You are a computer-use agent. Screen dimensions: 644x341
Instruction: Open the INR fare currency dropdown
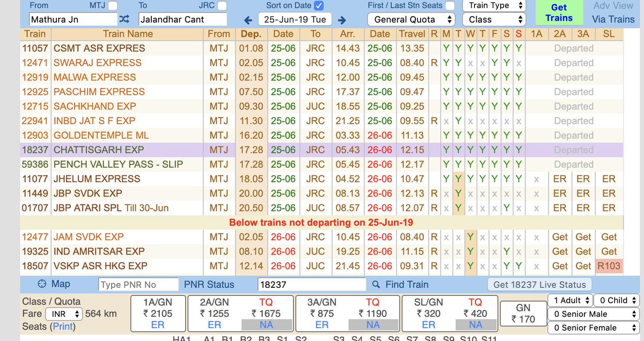pos(63,314)
